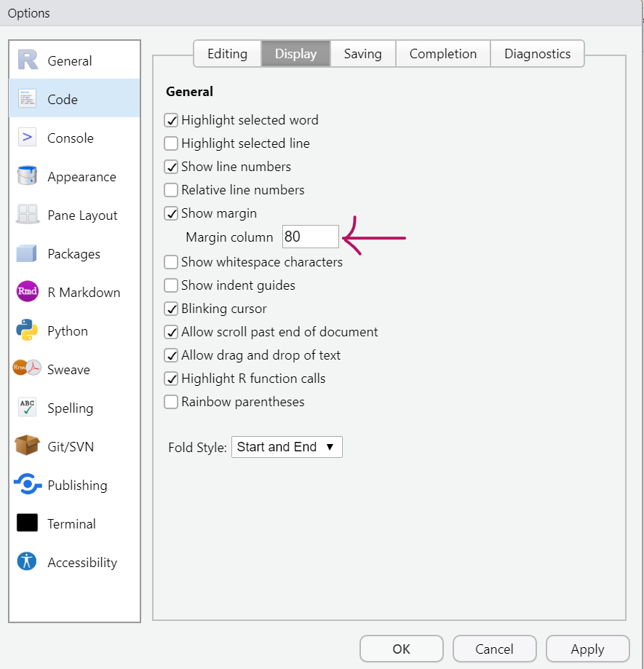
Task: Open Appearance paint bucket icon
Action: tap(28, 176)
